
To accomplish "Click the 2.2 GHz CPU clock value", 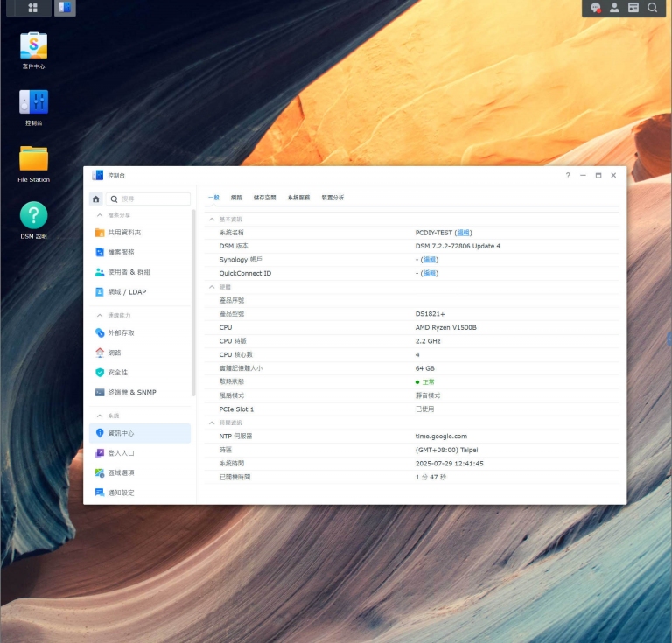I will pos(428,341).
